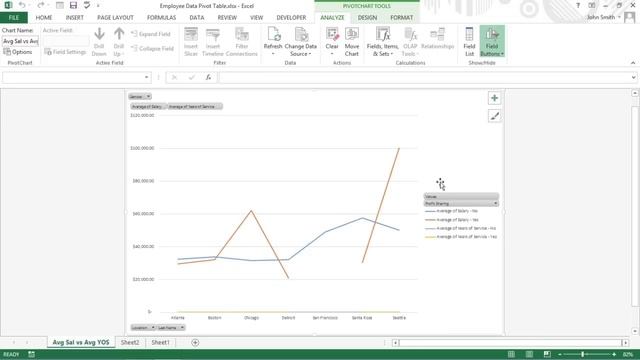The width and height of the screenshot is (640, 360).
Task: Switch to Normal view in status bar
Action: click(x=511, y=354)
